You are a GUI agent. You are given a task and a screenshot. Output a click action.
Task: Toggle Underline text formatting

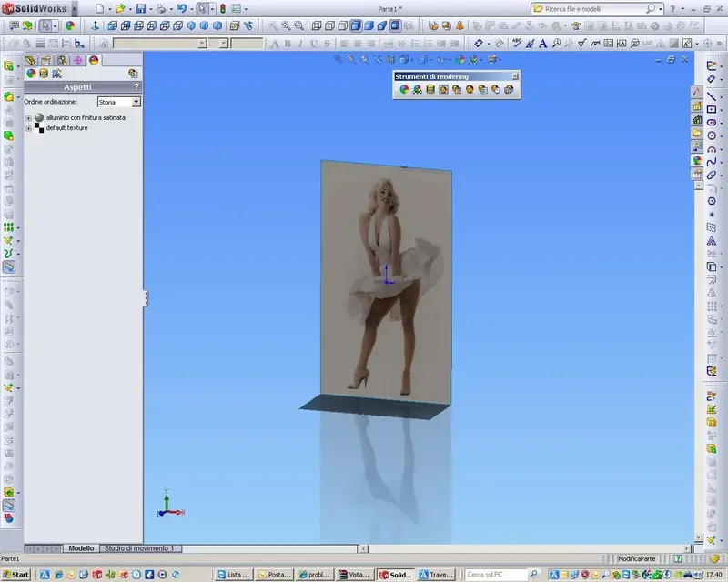coord(314,43)
